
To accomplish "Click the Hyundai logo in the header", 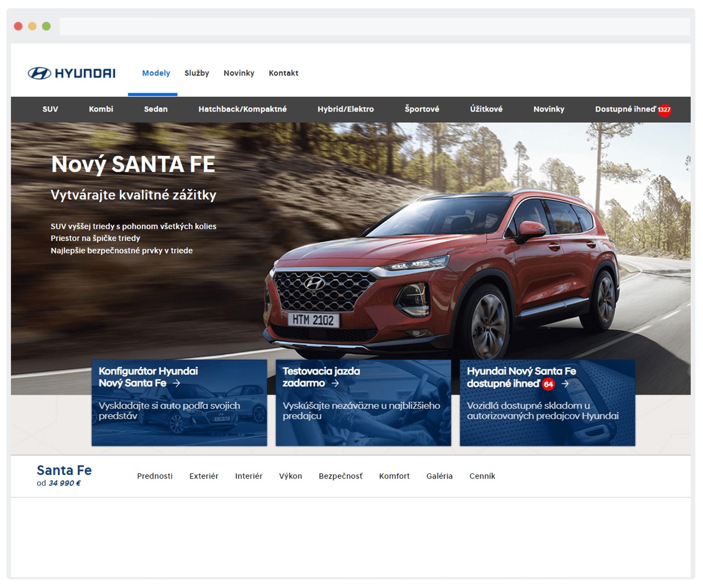I will click(72, 73).
